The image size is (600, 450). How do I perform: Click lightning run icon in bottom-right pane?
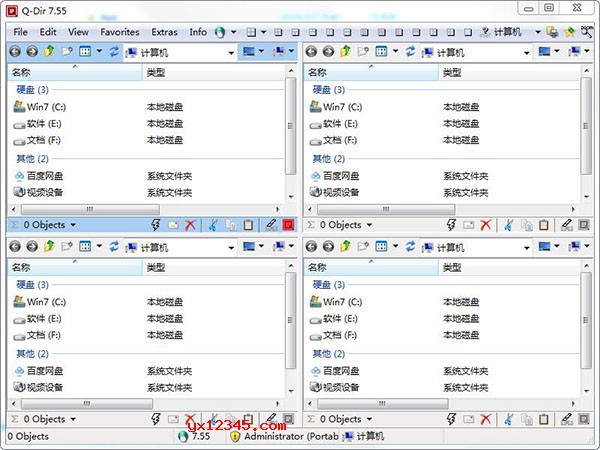[452, 419]
